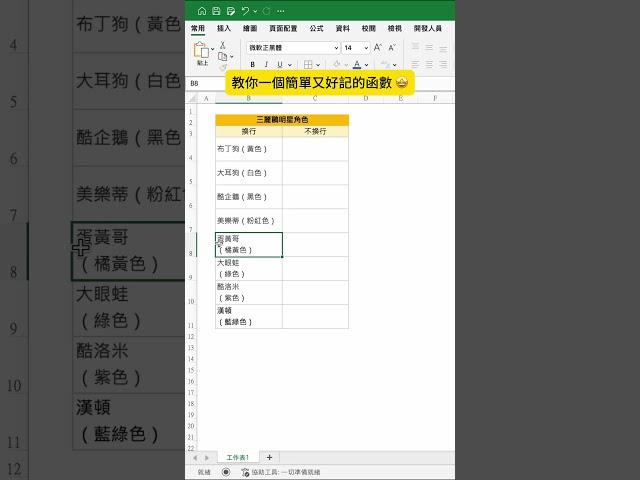Screen dimensions: 640x480
Task: Click the top align icon
Action: click(x=416, y=47)
